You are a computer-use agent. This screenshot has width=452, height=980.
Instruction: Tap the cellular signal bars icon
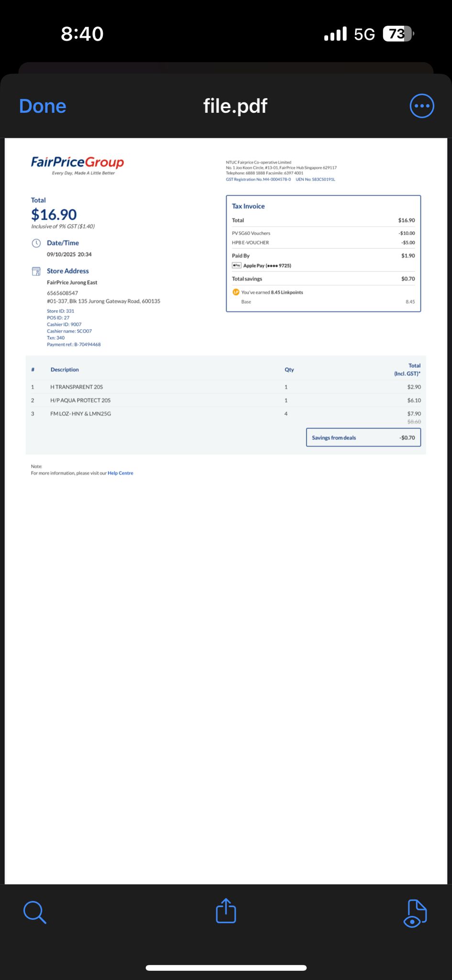coord(335,34)
